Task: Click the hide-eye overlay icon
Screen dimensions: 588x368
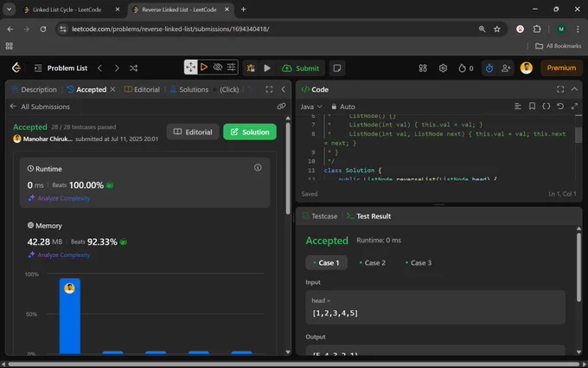Action: tap(218, 68)
